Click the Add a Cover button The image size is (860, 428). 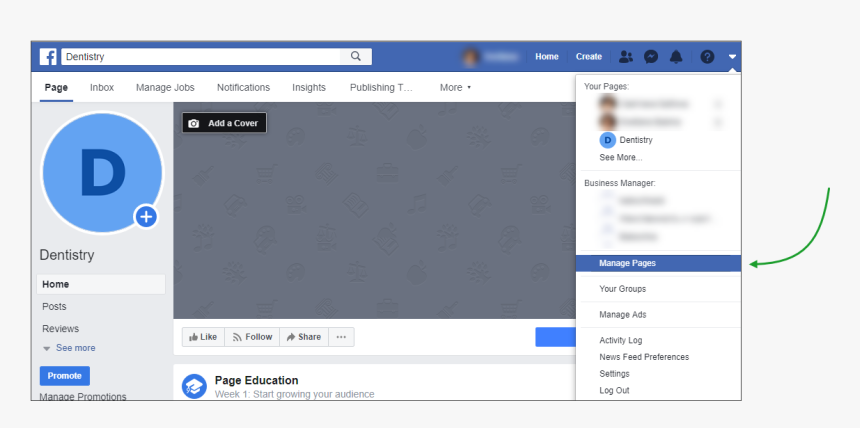224,123
